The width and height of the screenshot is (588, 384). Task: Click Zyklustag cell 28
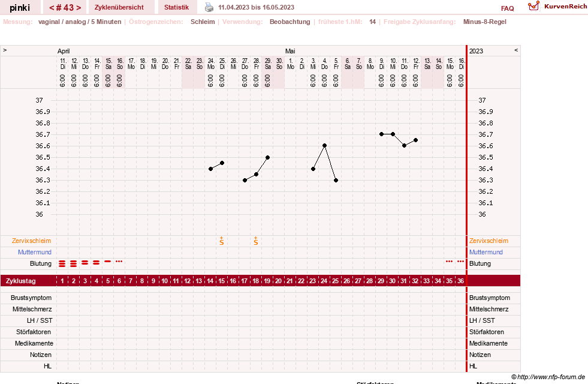(370, 281)
